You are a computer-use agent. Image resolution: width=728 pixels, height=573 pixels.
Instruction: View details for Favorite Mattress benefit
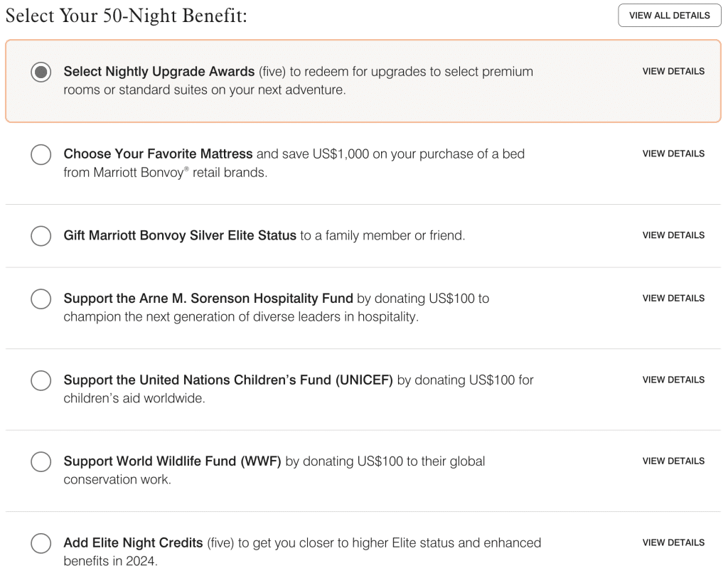673,153
